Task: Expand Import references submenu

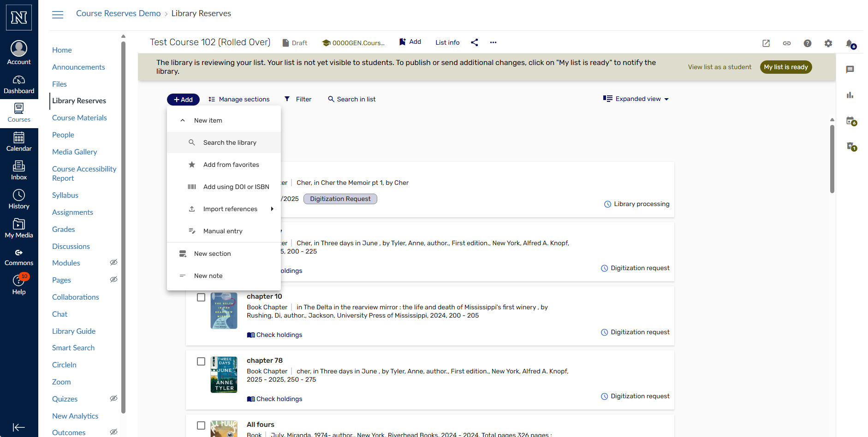Action: point(224,209)
